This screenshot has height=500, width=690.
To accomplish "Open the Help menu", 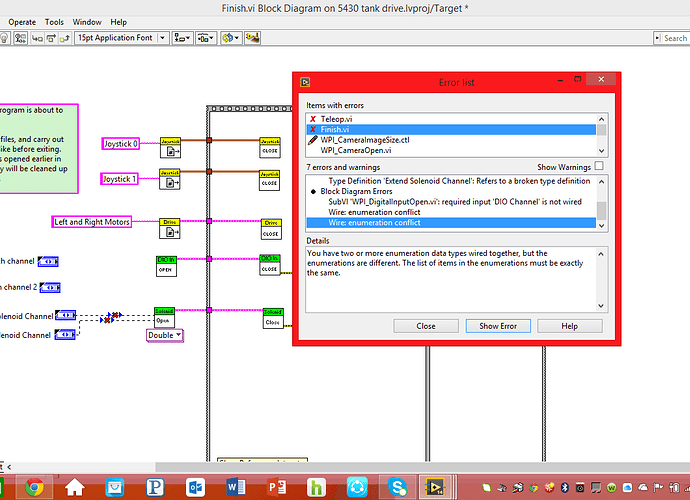I will coord(118,22).
